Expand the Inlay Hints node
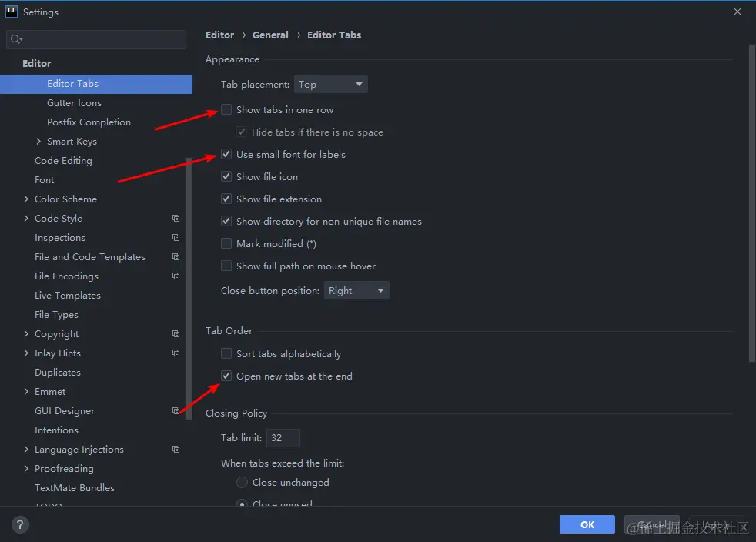The image size is (756, 542). tap(26, 353)
